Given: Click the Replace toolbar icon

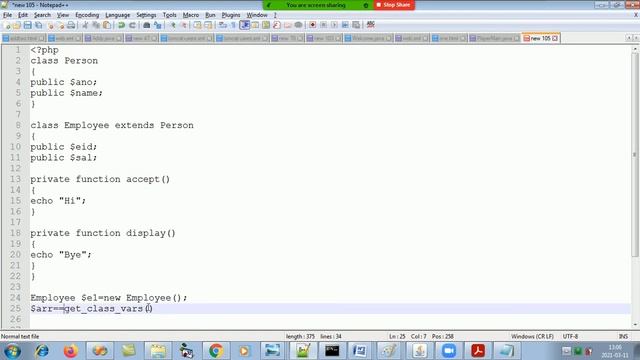Looking at the screenshot, I should pyautogui.click(x=158, y=25).
